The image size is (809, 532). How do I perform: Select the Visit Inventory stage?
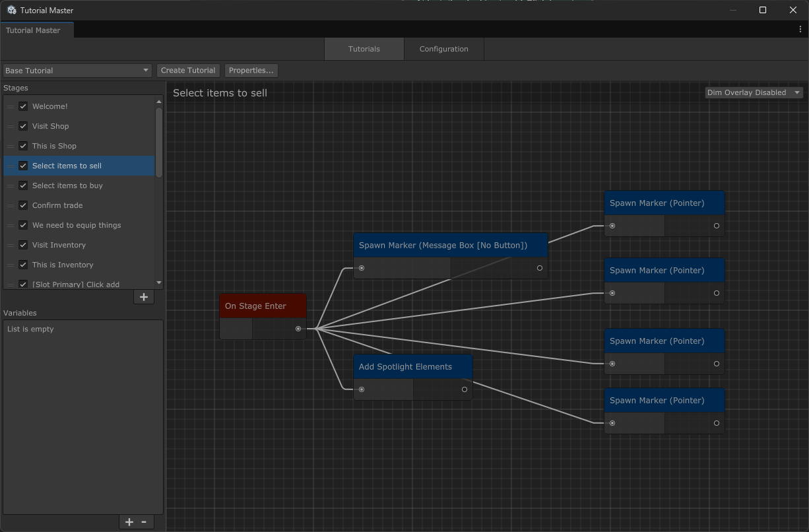click(x=79, y=245)
